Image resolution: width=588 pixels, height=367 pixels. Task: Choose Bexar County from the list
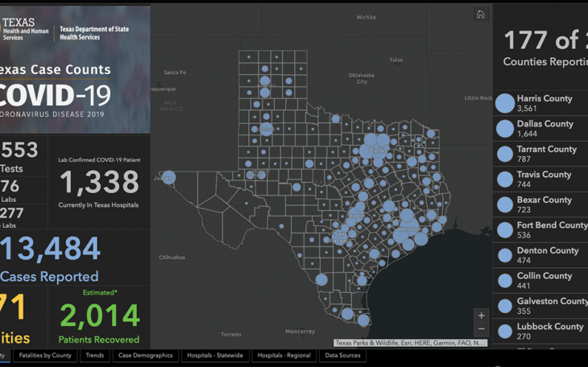coord(544,204)
